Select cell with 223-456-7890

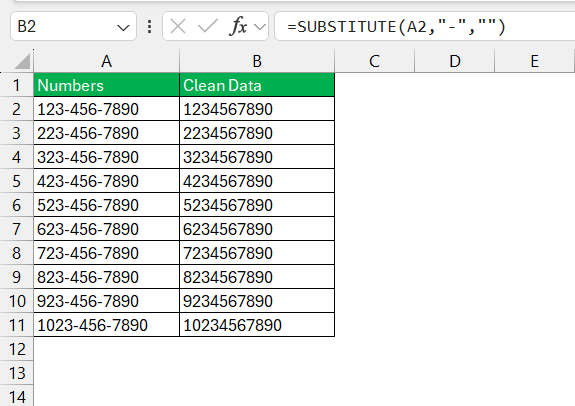(106, 133)
